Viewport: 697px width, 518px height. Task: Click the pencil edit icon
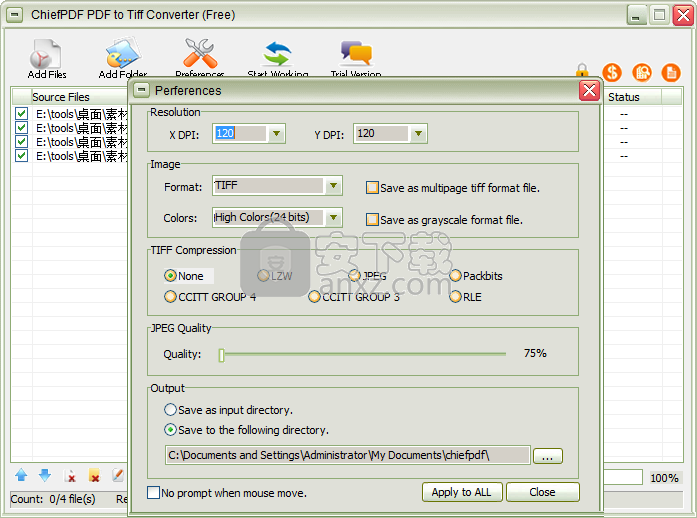(x=117, y=475)
